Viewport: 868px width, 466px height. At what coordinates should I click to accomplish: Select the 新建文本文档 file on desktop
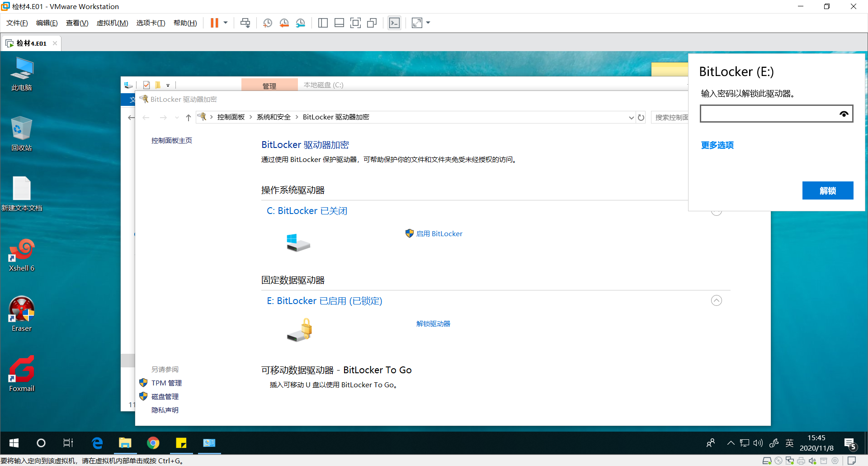click(22, 194)
